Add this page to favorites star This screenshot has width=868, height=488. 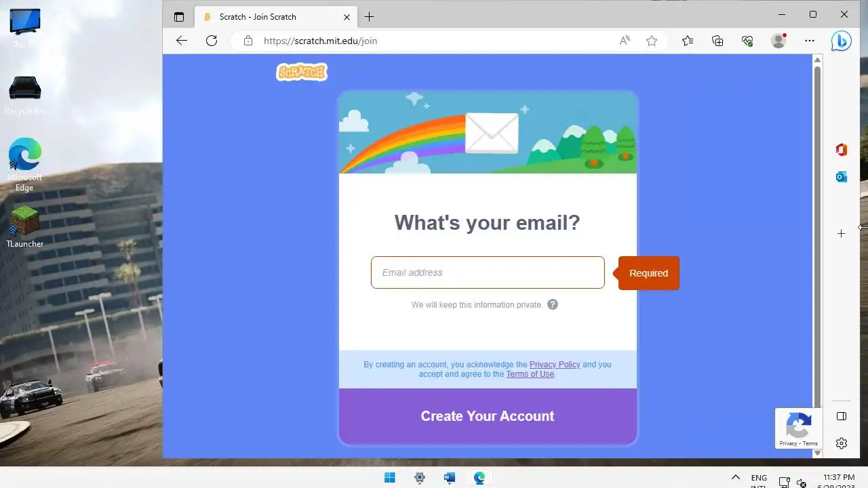652,41
